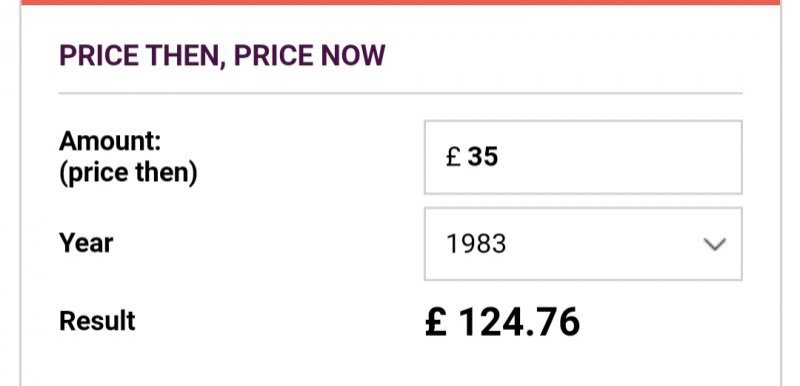
Task: Open the Year dropdown showing 1983
Action: [x=583, y=244]
